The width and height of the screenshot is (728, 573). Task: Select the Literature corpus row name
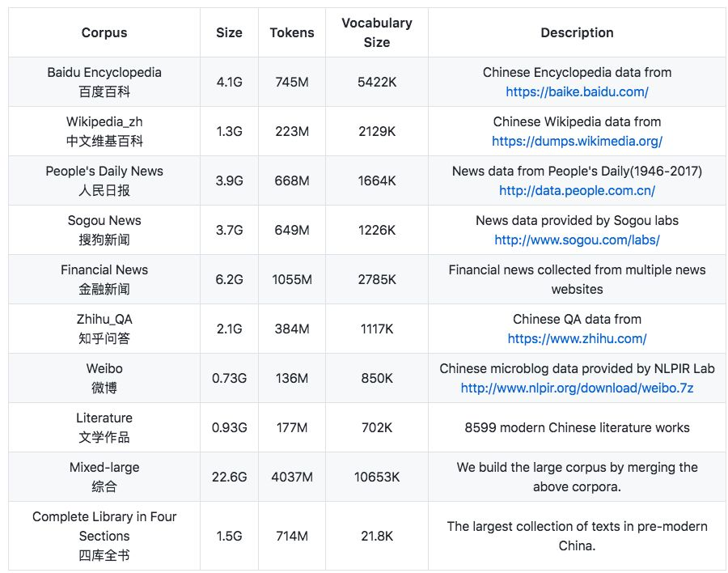pos(104,418)
